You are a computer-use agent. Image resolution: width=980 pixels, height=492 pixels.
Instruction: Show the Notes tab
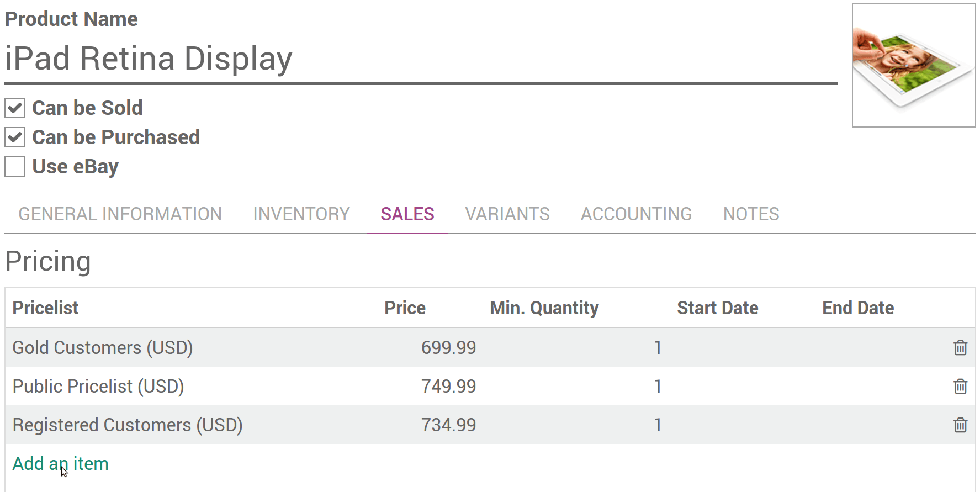(751, 214)
